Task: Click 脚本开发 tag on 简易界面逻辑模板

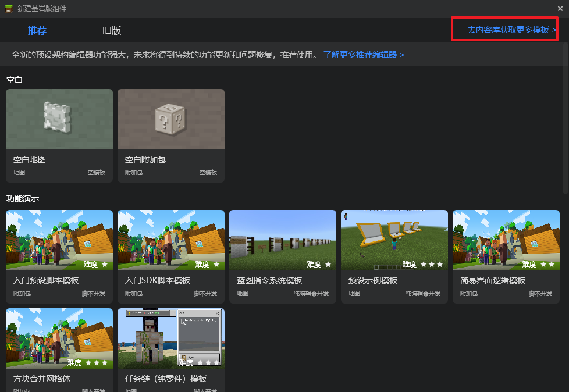Action: click(x=540, y=293)
